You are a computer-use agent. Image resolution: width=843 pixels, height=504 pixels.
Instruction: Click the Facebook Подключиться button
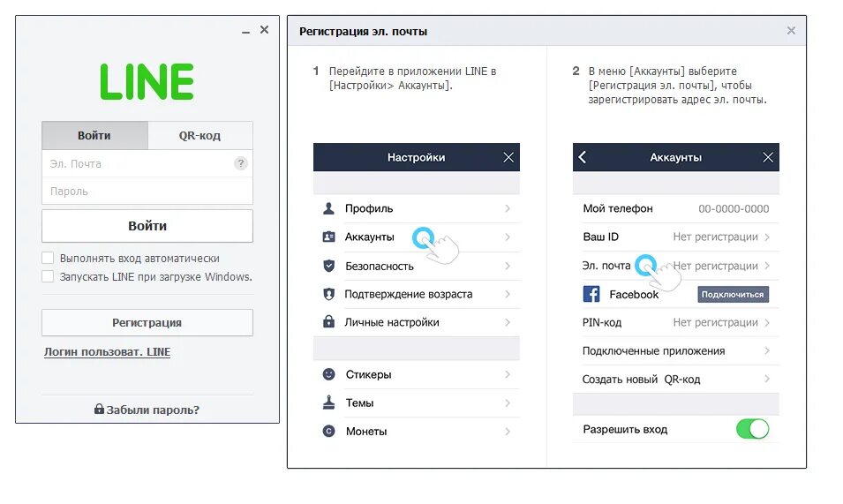pos(733,294)
